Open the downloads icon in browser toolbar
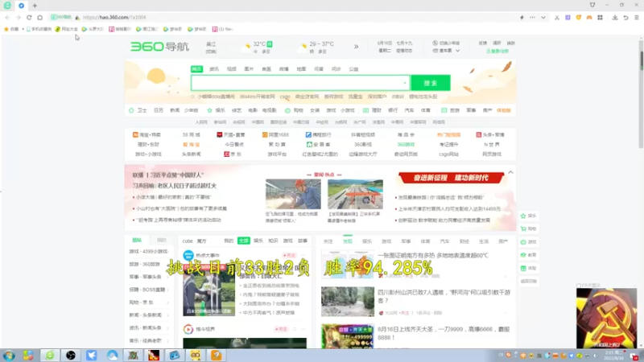This screenshot has width=644, height=362. point(615,17)
